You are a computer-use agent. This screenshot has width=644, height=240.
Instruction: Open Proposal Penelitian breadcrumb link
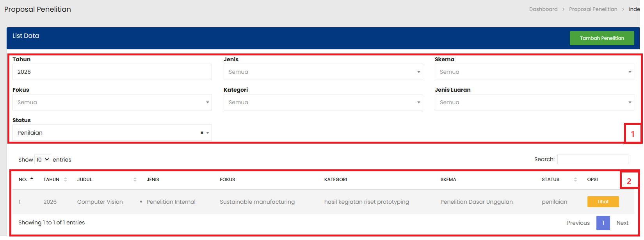coord(593,9)
